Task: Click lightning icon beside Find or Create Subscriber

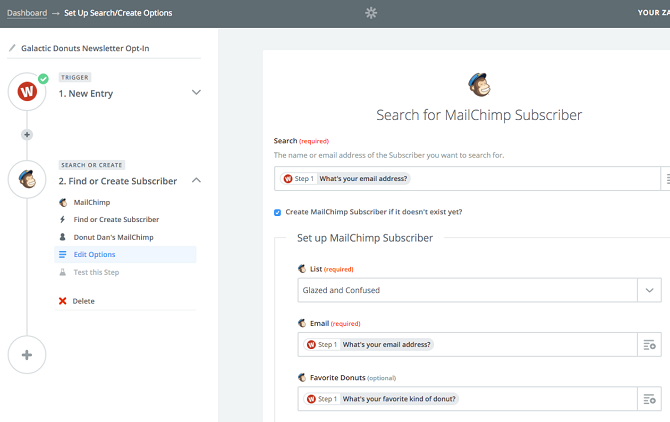Action: pos(62,220)
